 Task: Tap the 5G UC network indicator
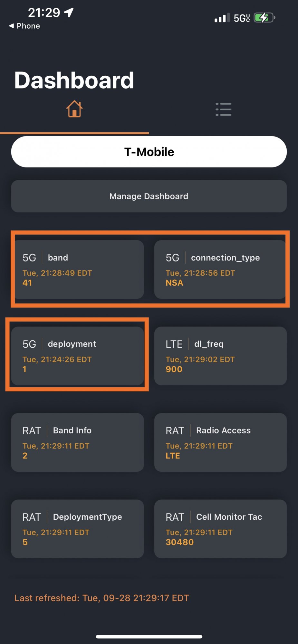coord(242,18)
